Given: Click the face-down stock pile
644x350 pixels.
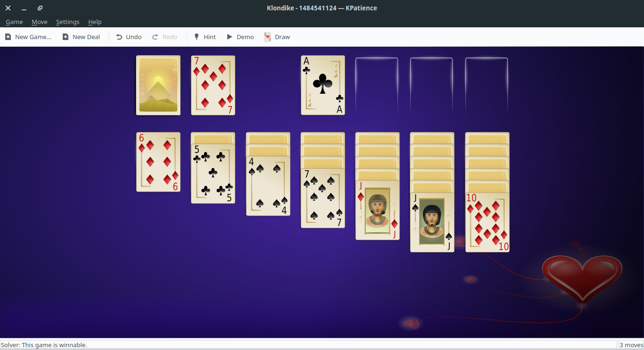Looking at the screenshot, I should click(x=158, y=85).
